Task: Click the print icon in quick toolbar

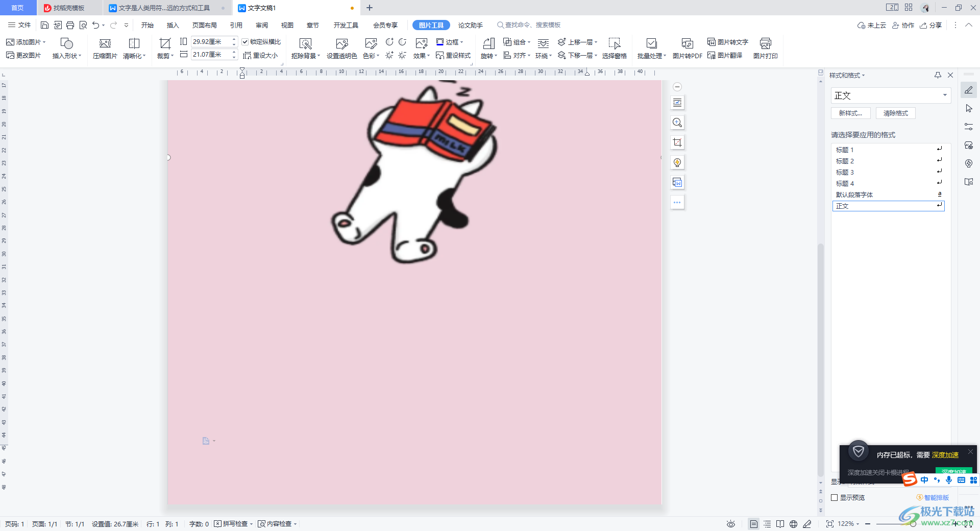Action: tap(70, 25)
